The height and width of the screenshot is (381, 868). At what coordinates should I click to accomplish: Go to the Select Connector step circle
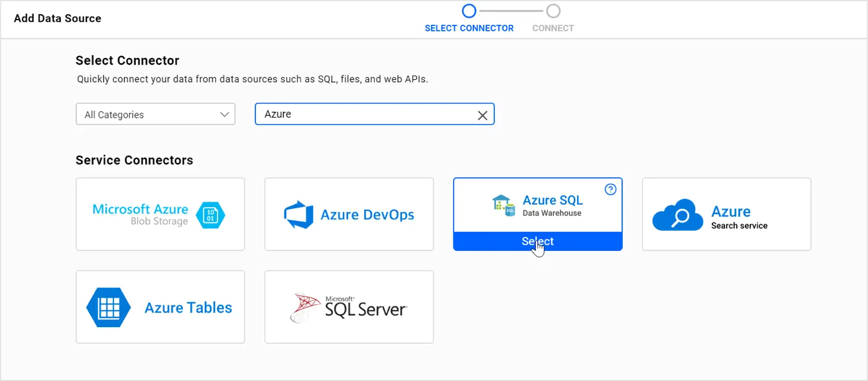[469, 11]
